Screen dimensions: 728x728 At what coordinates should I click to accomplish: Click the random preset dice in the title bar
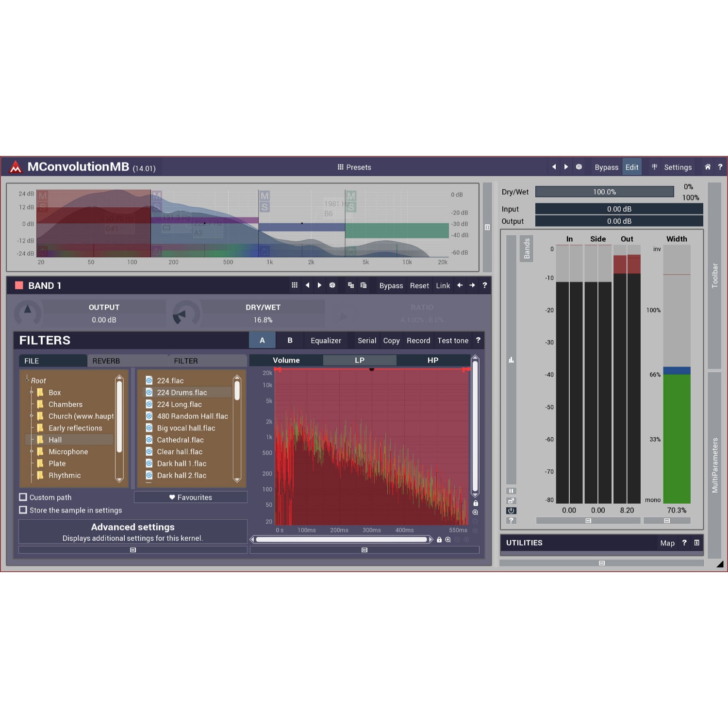pyautogui.click(x=579, y=167)
